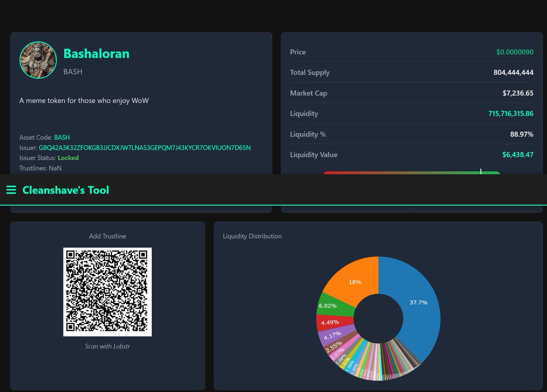Click the Market Cap row label
Image resolution: width=547 pixels, height=392 pixels.
pos(309,93)
